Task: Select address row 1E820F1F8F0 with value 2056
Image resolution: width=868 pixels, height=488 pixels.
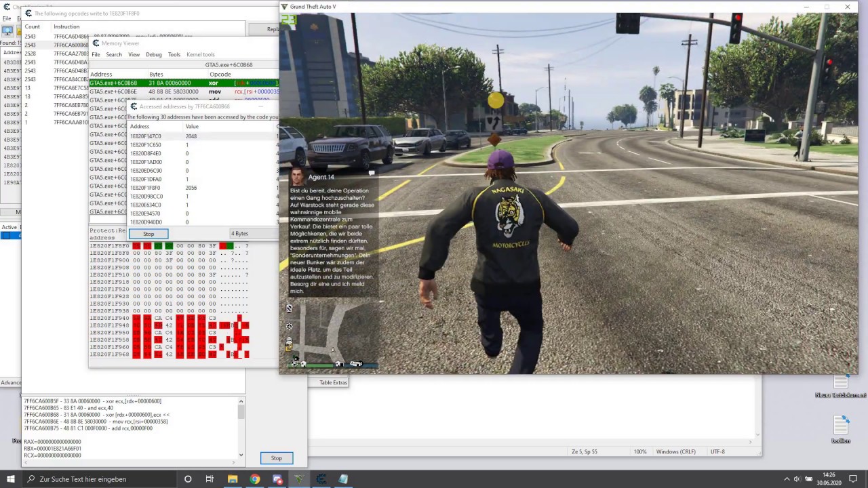Action: 203,188
